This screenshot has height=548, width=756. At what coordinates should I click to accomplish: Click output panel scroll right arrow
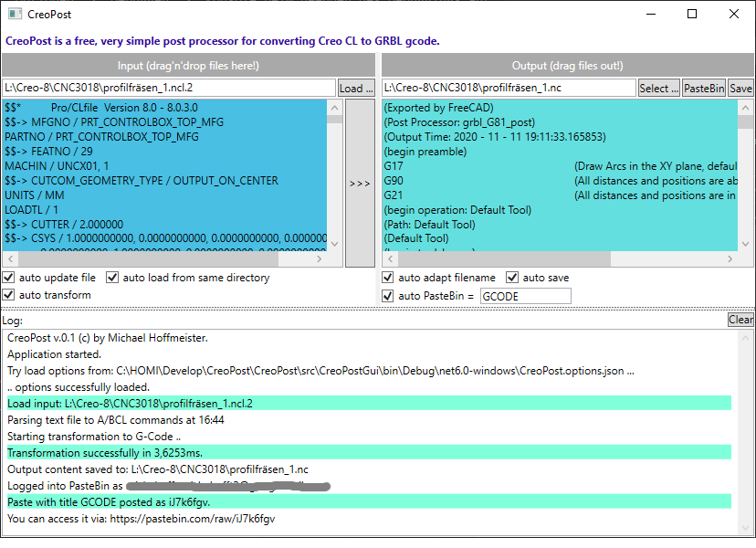click(x=730, y=259)
